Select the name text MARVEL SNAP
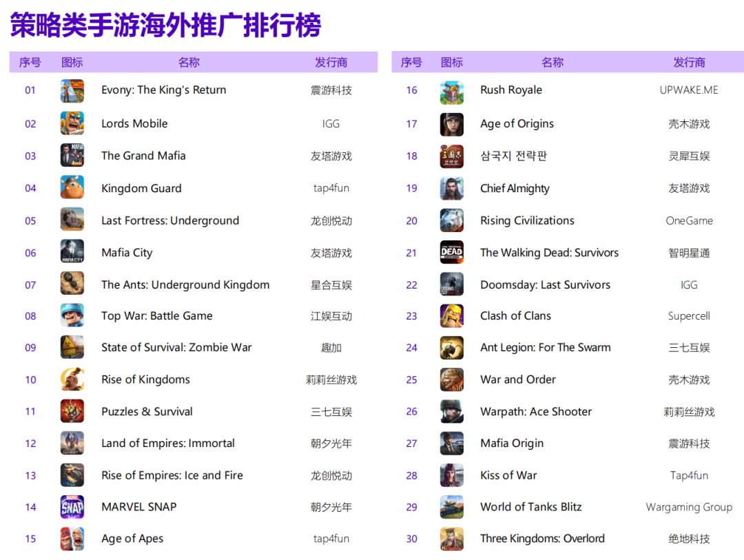The width and height of the screenshot is (744, 560). click(139, 507)
